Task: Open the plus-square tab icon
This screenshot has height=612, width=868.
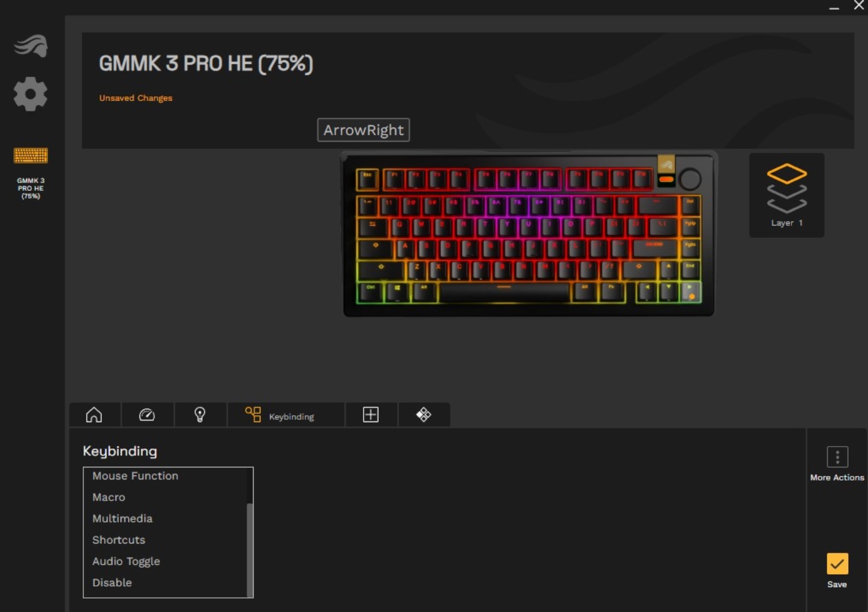Action: (371, 415)
